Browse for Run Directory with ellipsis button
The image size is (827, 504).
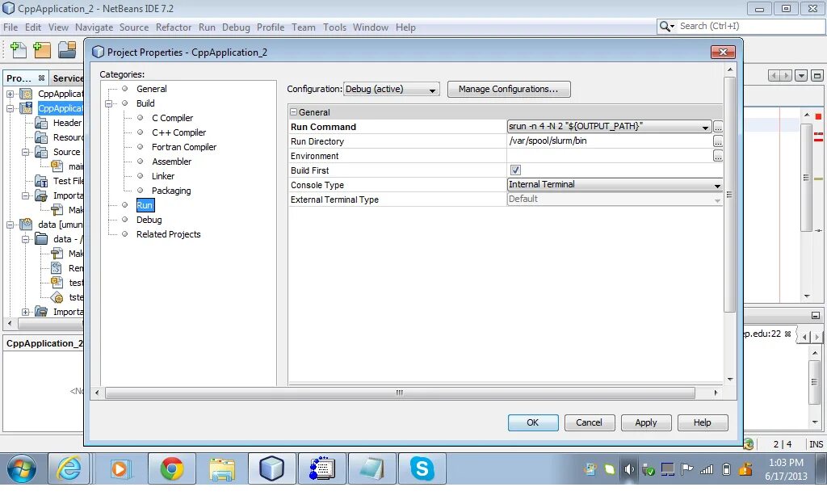718,141
